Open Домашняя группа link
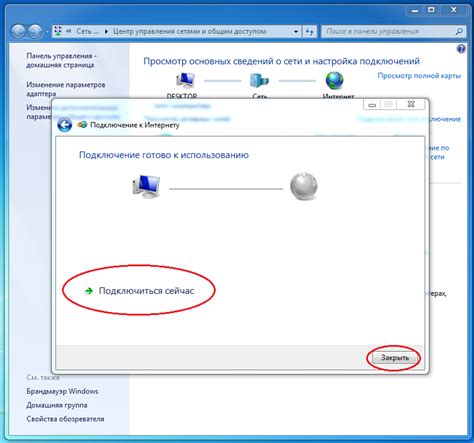This screenshot has width=474, height=443. point(57,405)
